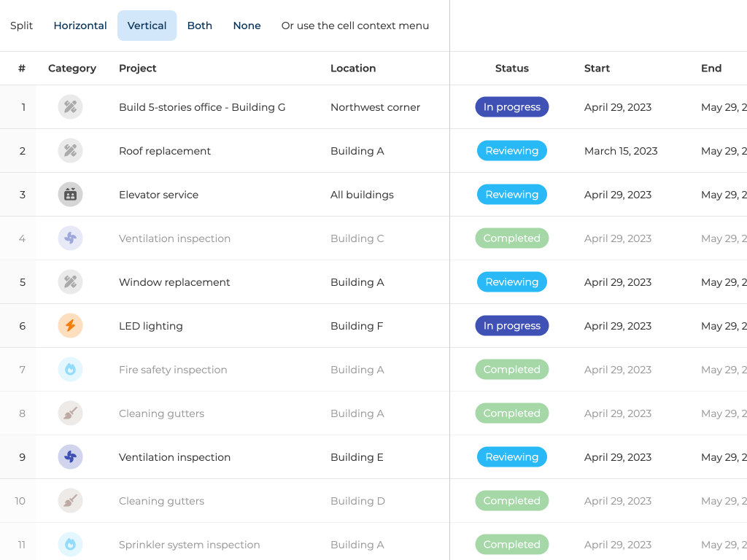Click the vertical split divider line
This screenshot has width=747, height=560.
tap(449, 292)
